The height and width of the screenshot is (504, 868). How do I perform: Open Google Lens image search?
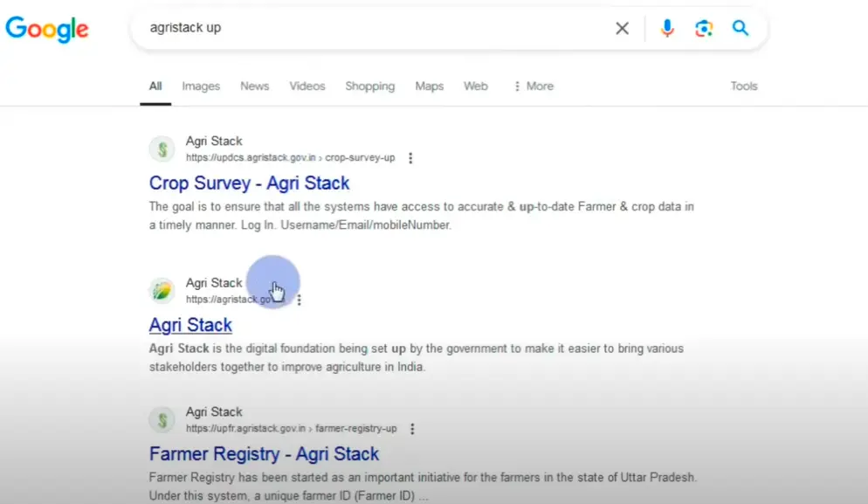(704, 28)
